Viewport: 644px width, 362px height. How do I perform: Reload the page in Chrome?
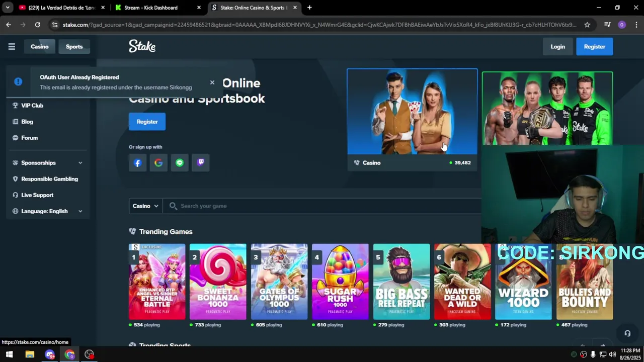pos(37,25)
